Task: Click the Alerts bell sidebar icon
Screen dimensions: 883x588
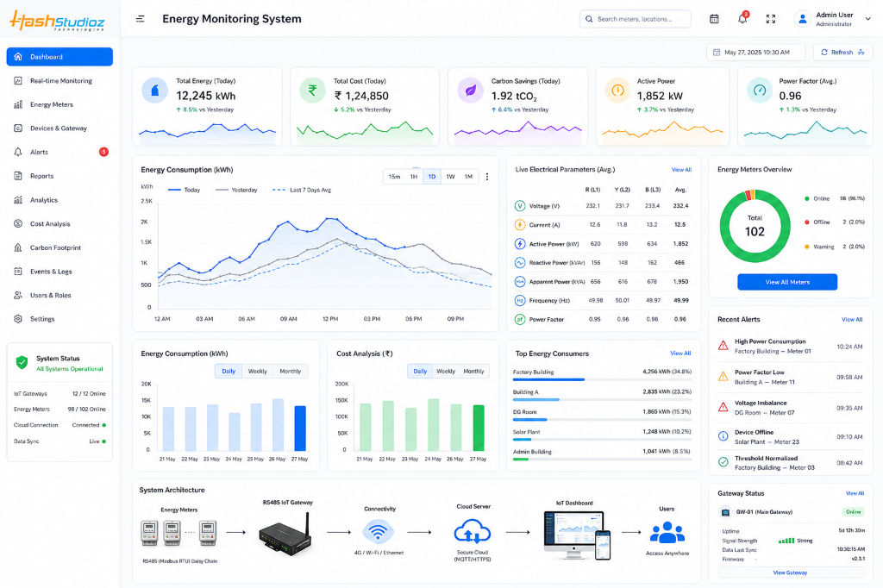Action: (18, 152)
